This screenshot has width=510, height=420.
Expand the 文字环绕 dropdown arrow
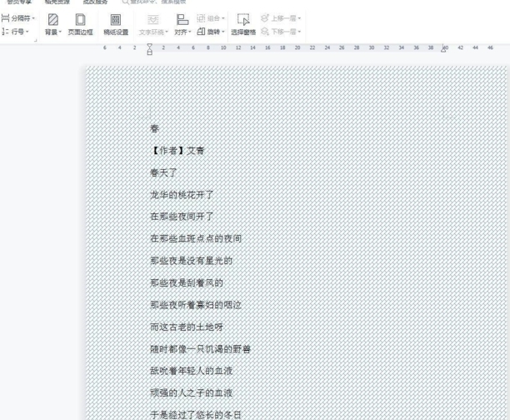pyautogui.click(x=167, y=32)
